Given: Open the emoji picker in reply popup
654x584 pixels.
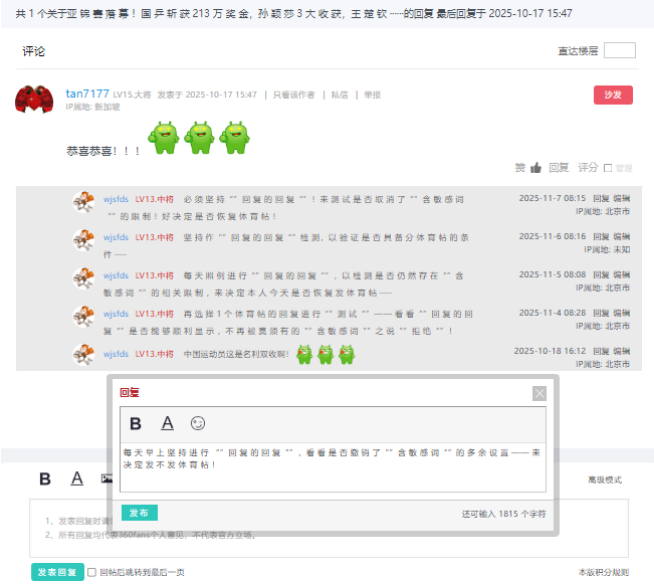Looking at the screenshot, I should [198, 423].
